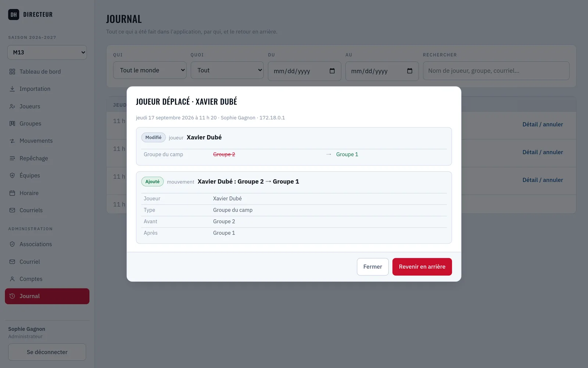Click the AU date input field

click(382, 71)
